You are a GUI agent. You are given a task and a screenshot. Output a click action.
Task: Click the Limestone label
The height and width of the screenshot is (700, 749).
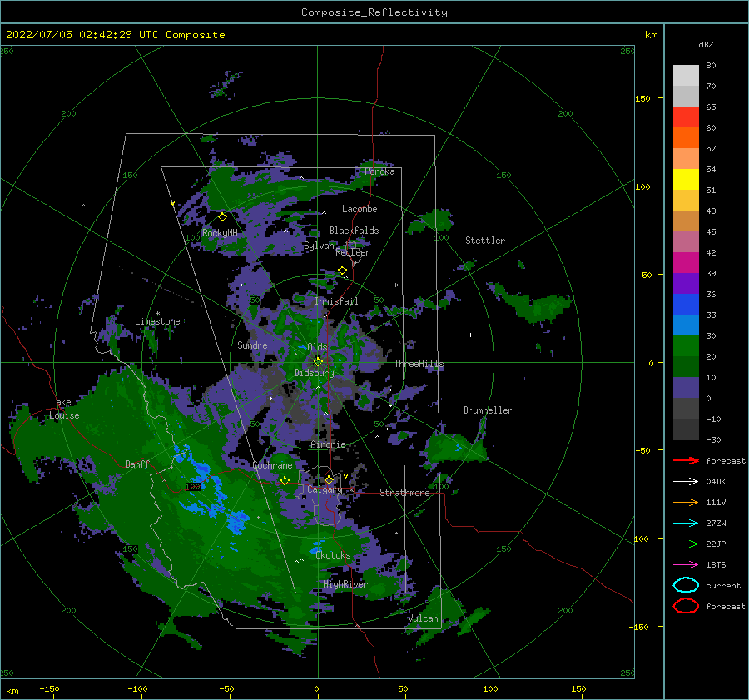coord(157,321)
